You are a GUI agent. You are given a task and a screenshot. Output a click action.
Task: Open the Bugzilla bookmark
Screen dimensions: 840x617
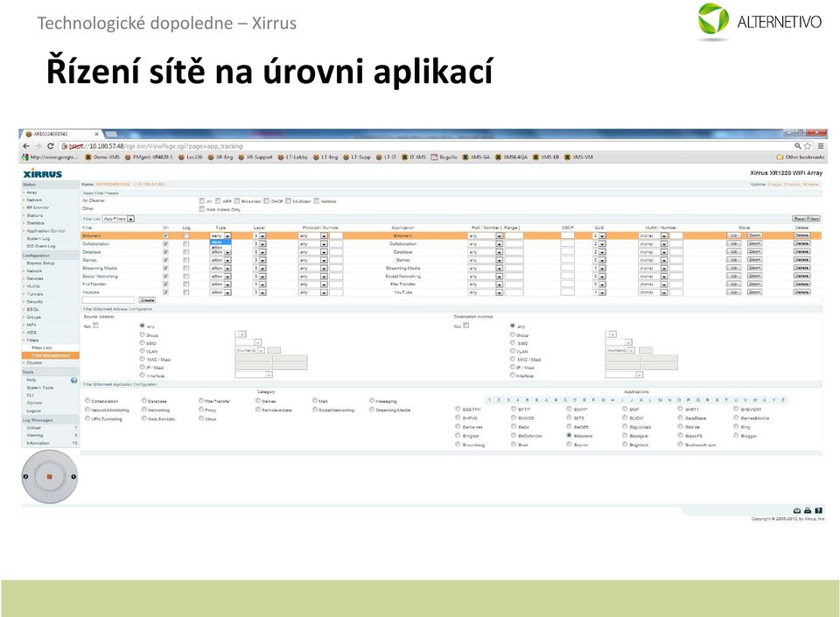pyautogui.click(x=444, y=158)
